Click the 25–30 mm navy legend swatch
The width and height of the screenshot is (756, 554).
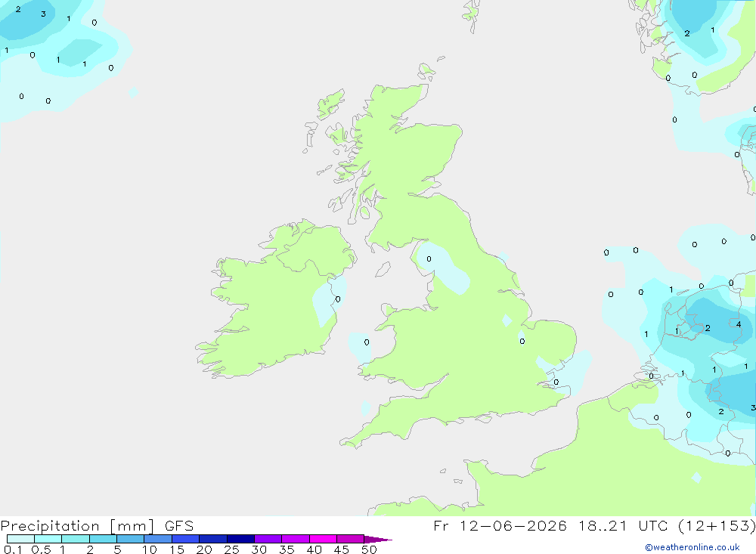pyautogui.click(x=240, y=539)
